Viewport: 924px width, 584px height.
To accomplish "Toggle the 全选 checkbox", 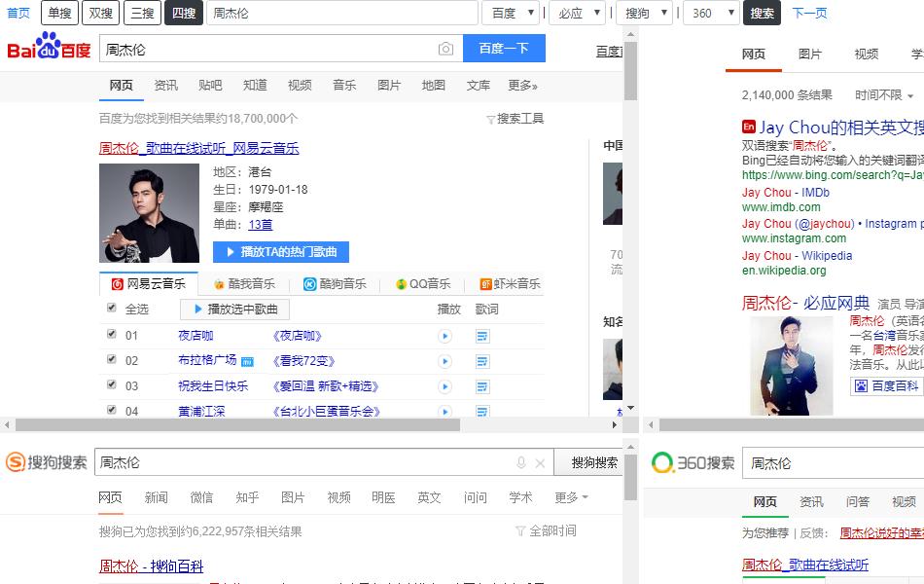I will click(x=112, y=308).
